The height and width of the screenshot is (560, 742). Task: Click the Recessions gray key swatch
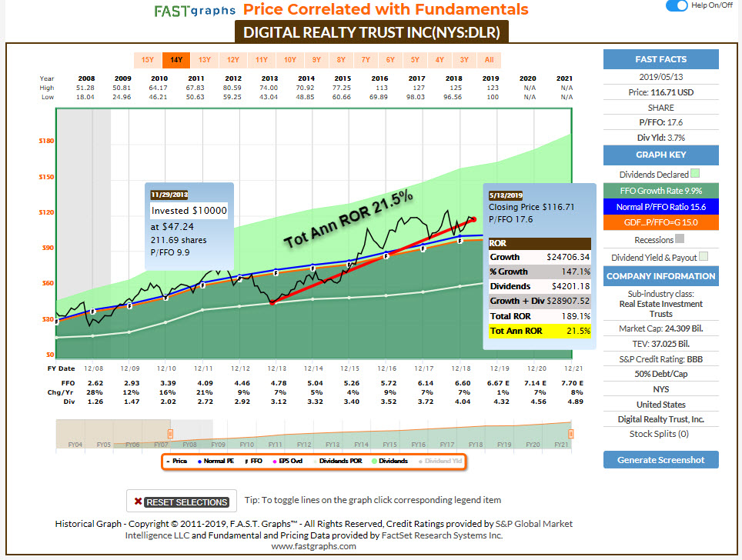pos(678,239)
